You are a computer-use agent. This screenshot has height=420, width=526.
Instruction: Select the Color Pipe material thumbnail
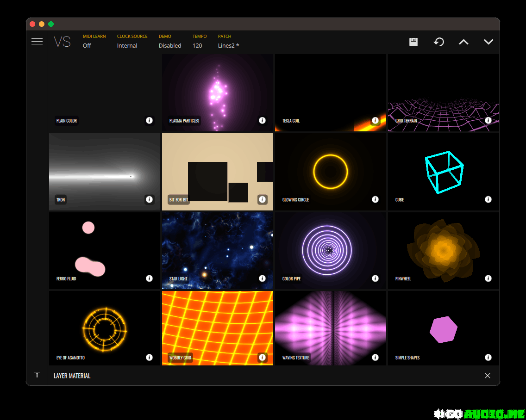click(x=331, y=251)
